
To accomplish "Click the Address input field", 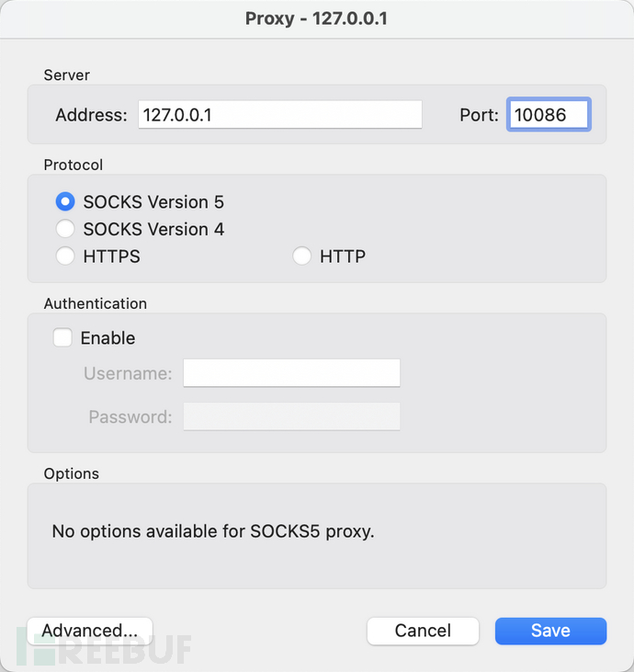I will 279,115.
